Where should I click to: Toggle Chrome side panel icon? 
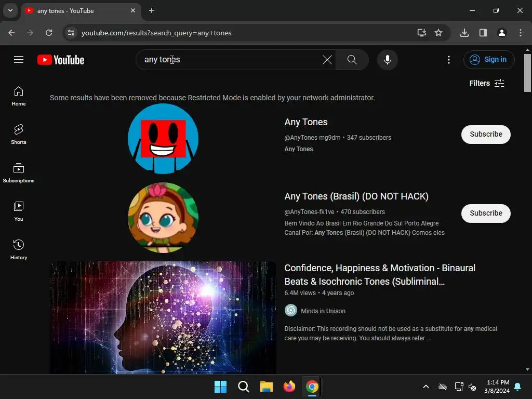[x=483, y=33]
